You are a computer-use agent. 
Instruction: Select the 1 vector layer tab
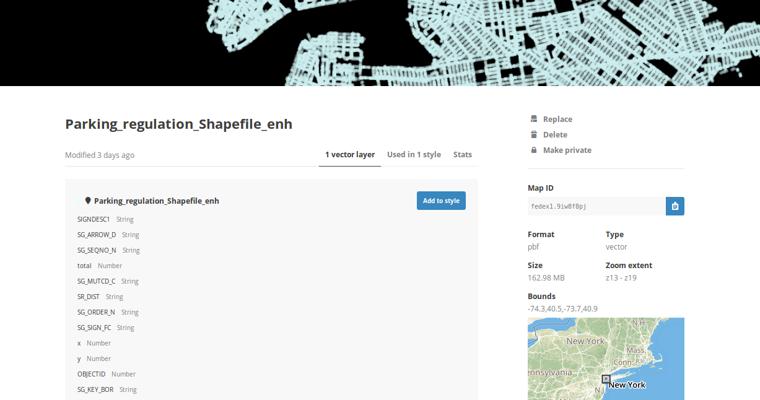coord(350,155)
